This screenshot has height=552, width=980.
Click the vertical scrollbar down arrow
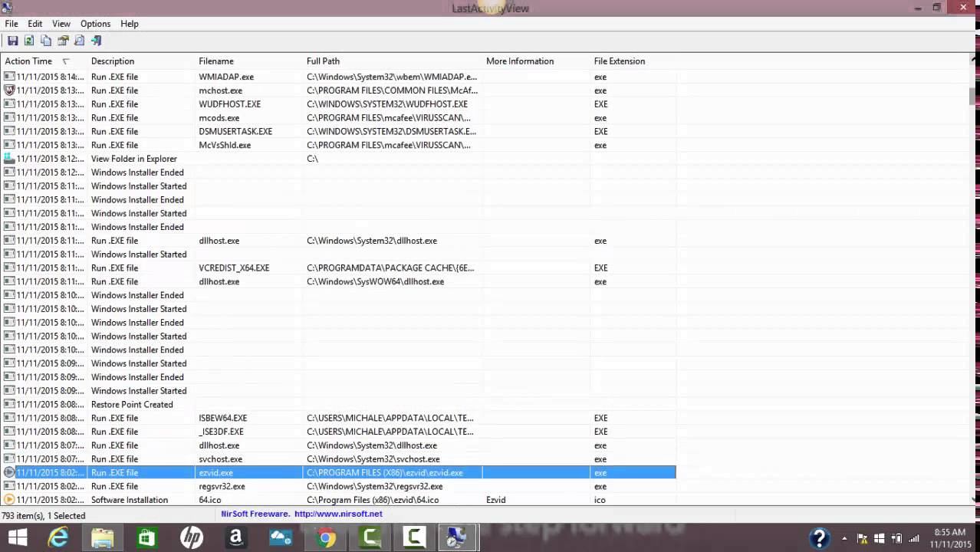point(973,499)
